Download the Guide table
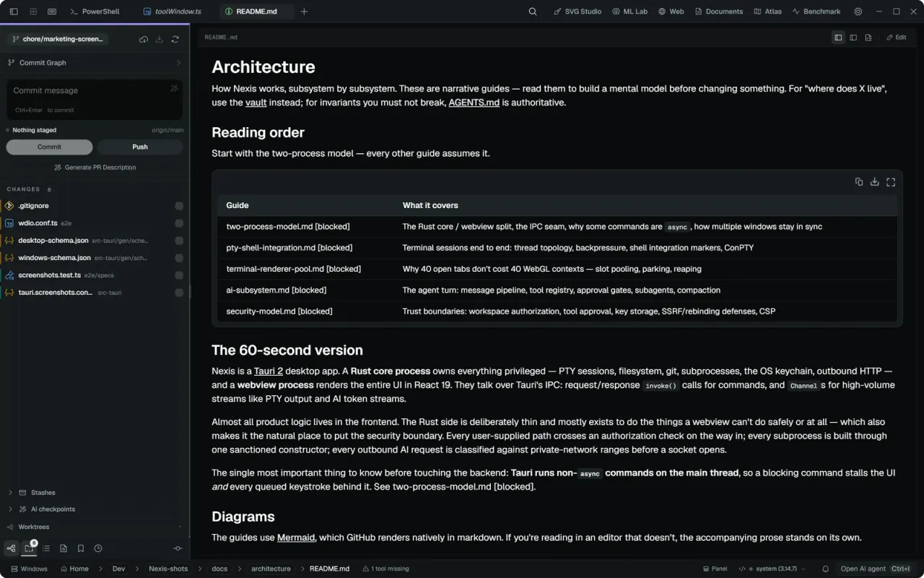 coord(875,182)
